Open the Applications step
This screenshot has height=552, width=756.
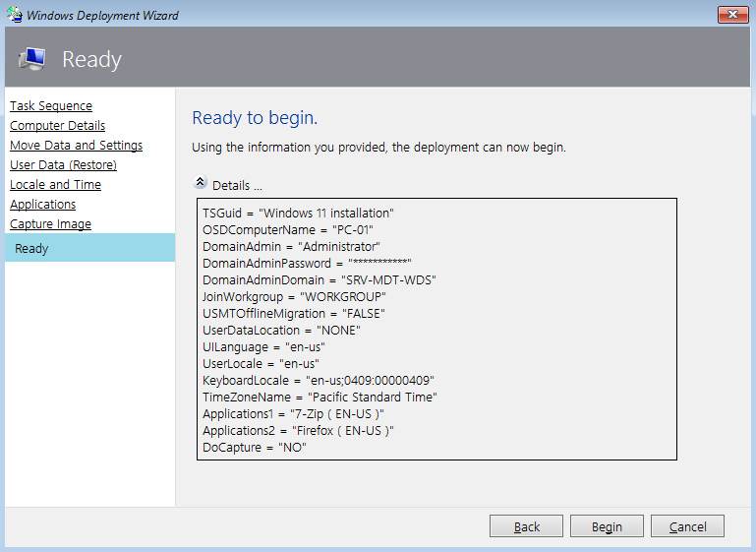[x=43, y=204]
